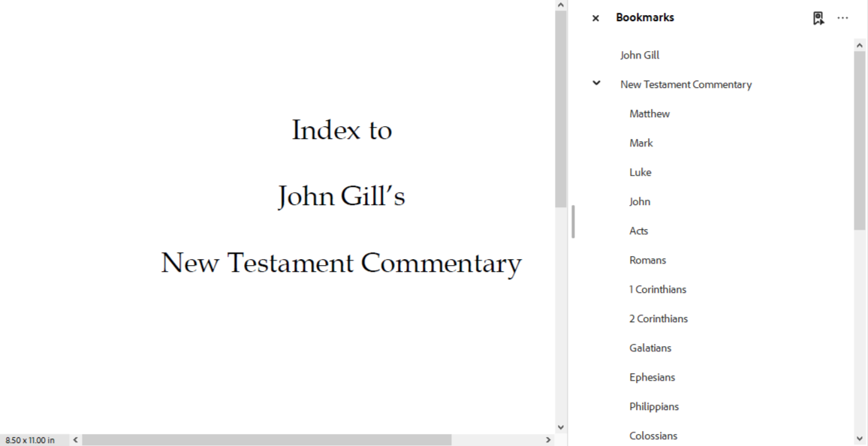Screen dimensions: 868x446
Task: Click the add new bookmark icon
Action: 818,18
